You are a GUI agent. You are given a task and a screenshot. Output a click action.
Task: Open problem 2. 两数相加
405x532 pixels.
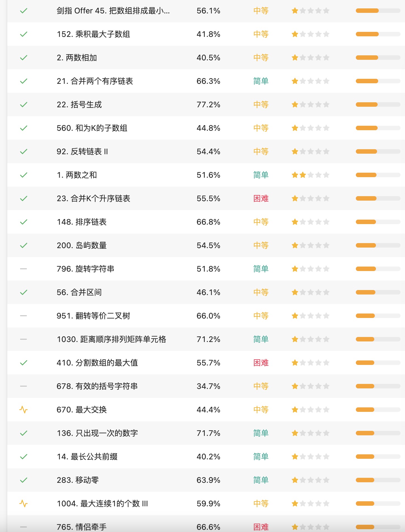(x=77, y=58)
